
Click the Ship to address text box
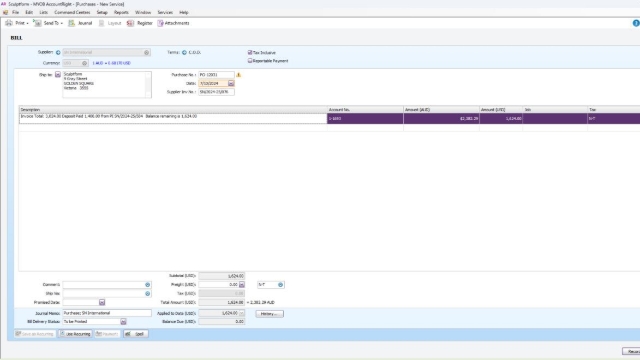(104, 84)
